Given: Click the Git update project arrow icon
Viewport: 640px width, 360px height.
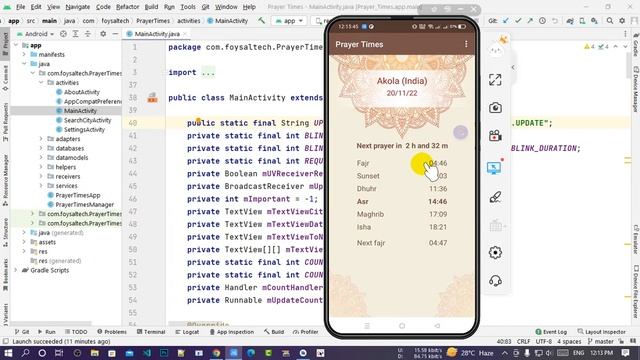Looking at the screenshot, I should coord(506,21).
